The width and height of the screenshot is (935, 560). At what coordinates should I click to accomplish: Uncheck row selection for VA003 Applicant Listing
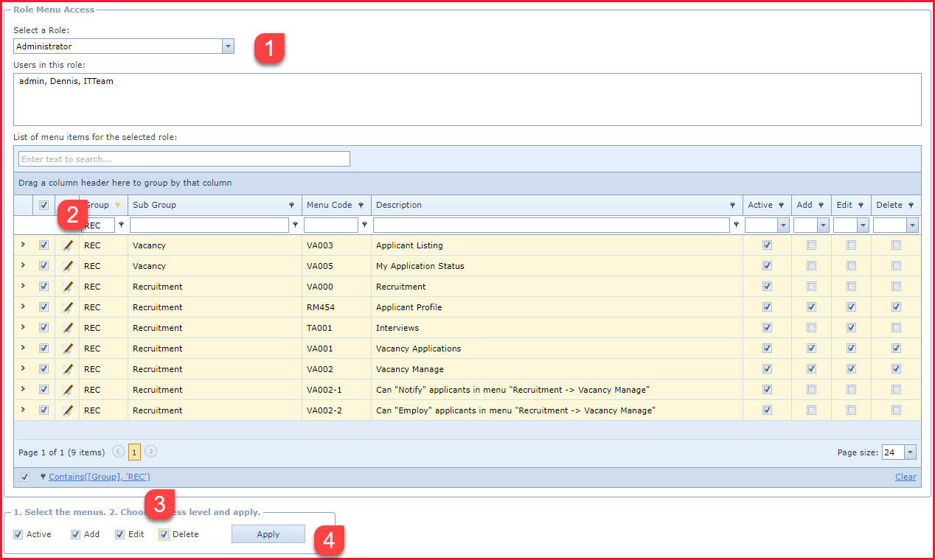coord(44,245)
